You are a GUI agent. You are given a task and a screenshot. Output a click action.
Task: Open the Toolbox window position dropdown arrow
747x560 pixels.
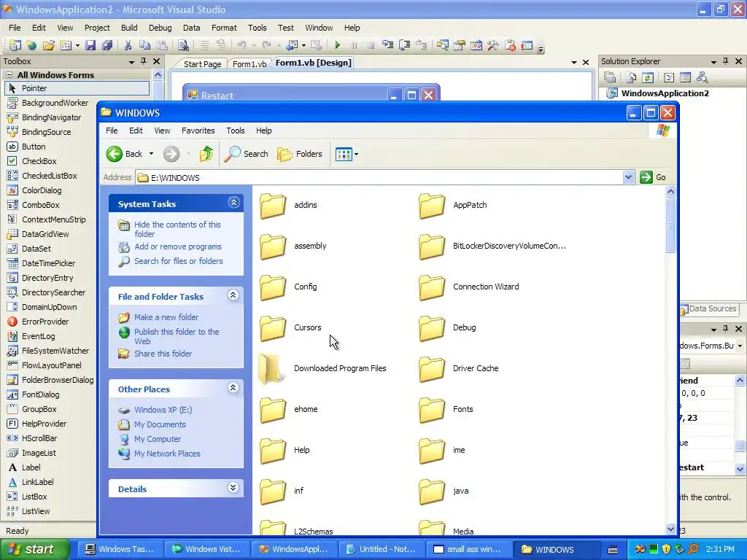pos(131,62)
